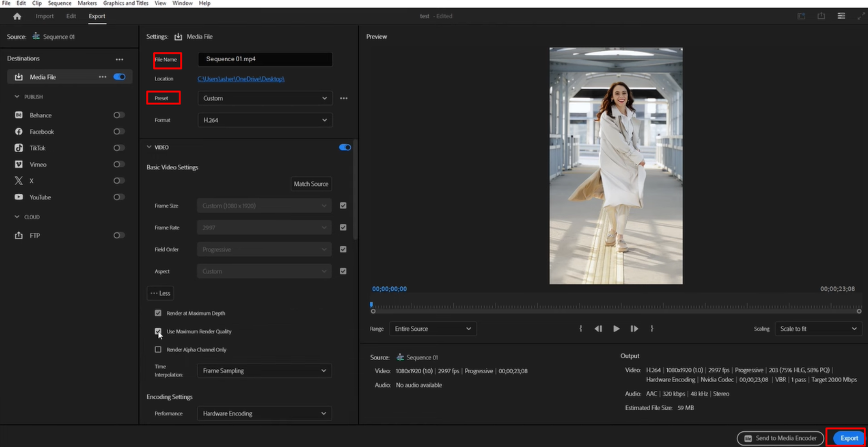Select the TikTok destination icon

[19, 148]
